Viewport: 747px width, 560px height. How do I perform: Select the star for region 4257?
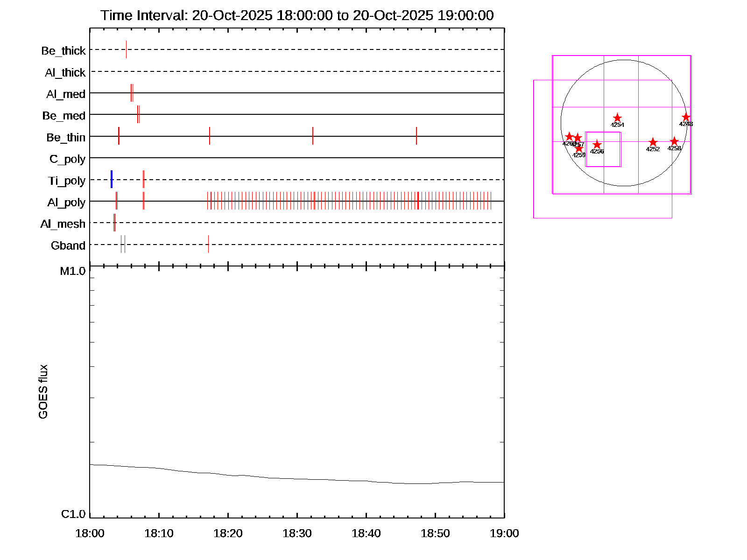click(x=578, y=138)
